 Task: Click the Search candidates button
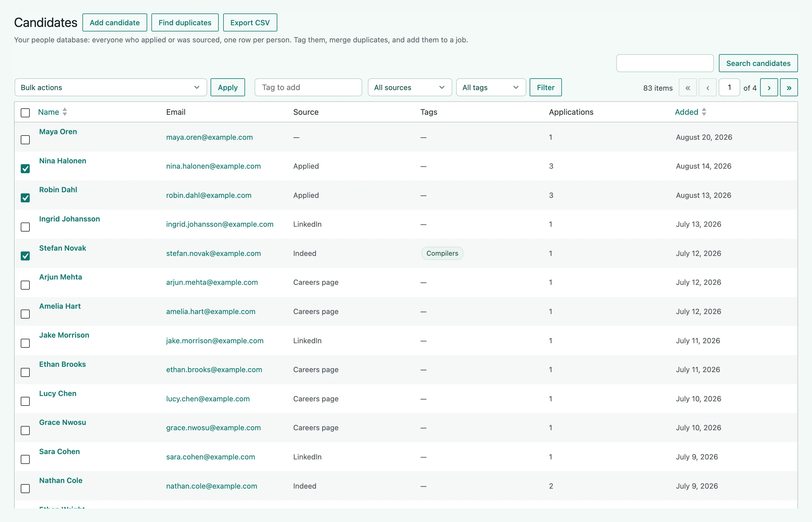pyautogui.click(x=758, y=63)
